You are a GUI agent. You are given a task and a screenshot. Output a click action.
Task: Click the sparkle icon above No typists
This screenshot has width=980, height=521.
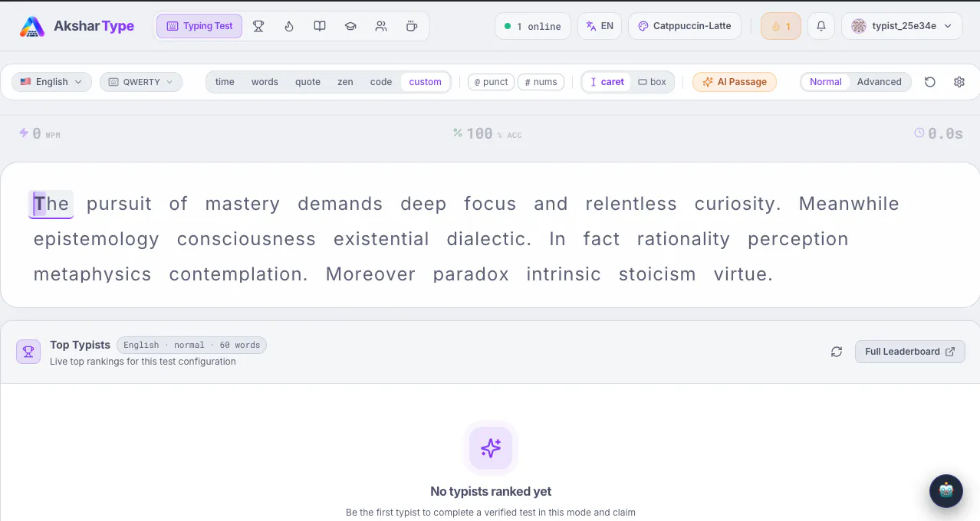(x=491, y=448)
